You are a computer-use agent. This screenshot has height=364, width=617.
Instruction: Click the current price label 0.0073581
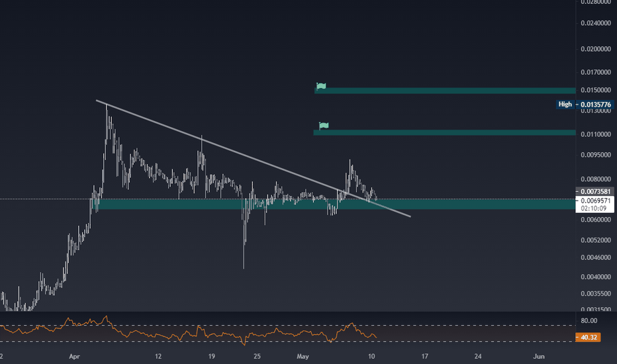(x=595, y=192)
